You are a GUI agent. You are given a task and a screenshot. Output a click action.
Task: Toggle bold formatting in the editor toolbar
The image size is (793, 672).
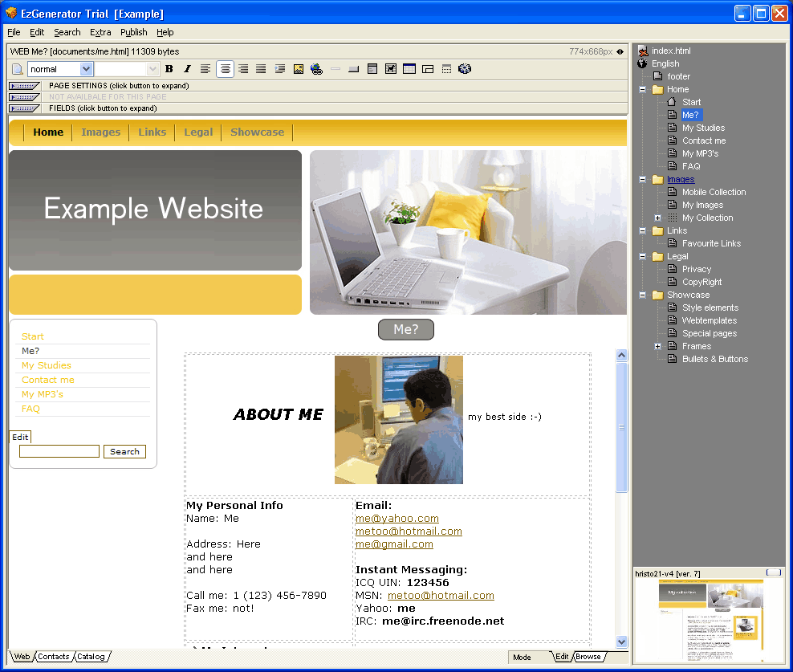pyautogui.click(x=169, y=69)
